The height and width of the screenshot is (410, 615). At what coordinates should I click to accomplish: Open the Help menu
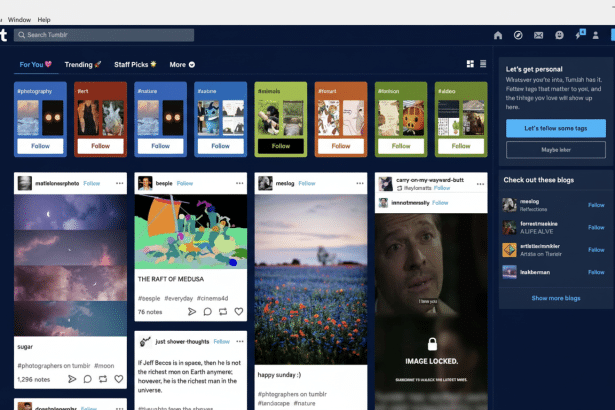[44, 20]
